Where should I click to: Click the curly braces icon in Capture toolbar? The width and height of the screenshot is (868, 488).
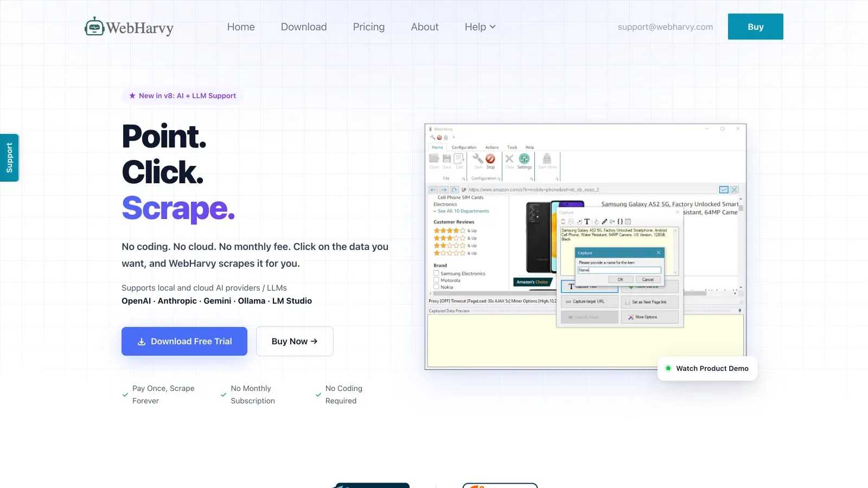tap(620, 222)
